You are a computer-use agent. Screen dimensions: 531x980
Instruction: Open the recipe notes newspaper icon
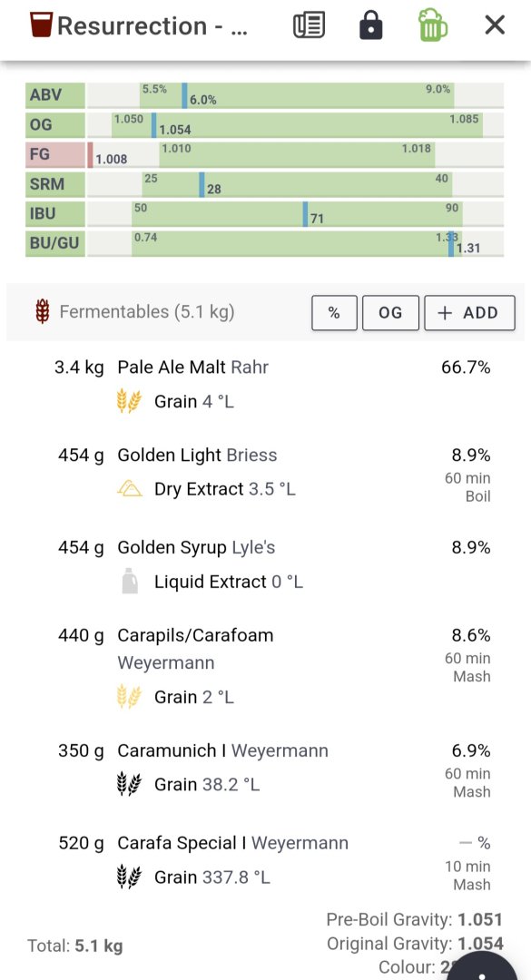click(x=309, y=25)
